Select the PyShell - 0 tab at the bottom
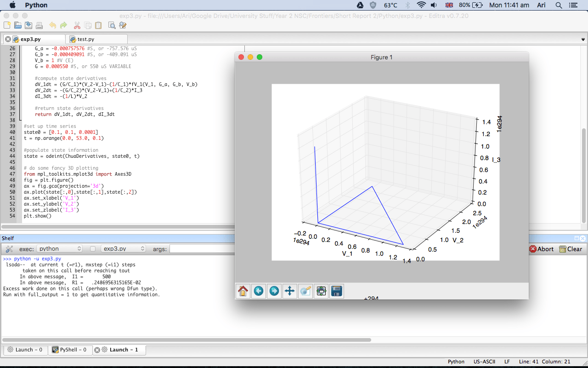 tap(70, 350)
